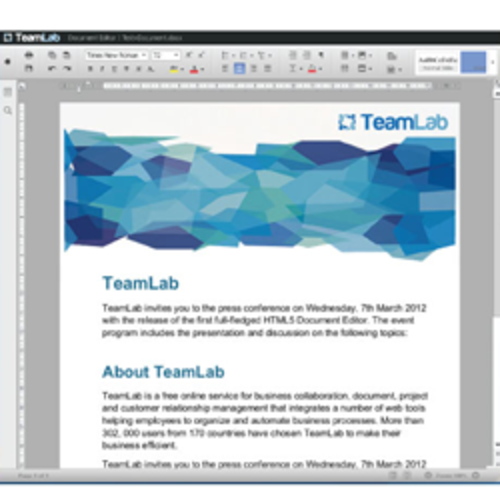
Task: Click the Edit header or footer icon
Action: click(x=362, y=69)
